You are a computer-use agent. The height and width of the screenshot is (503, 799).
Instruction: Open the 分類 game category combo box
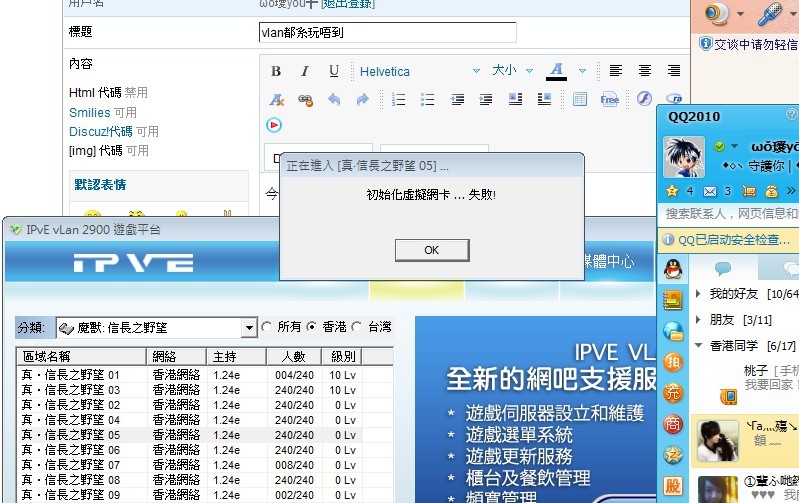pos(156,328)
